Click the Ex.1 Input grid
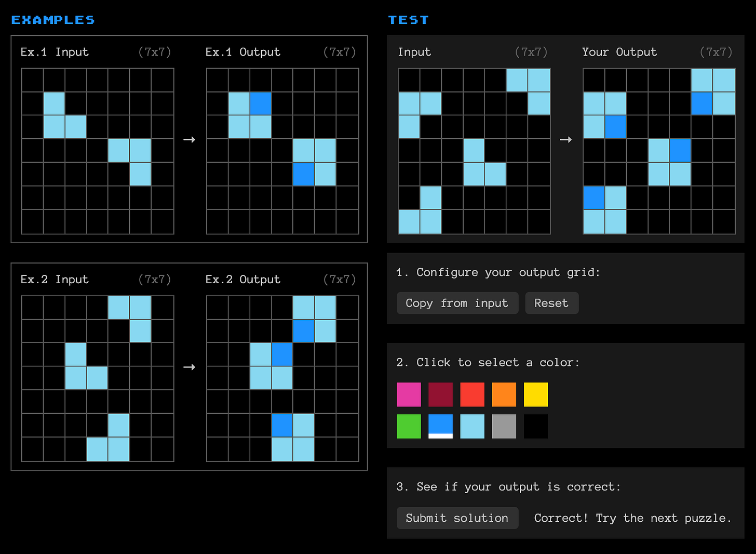The height and width of the screenshot is (554, 756). tap(98, 151)
